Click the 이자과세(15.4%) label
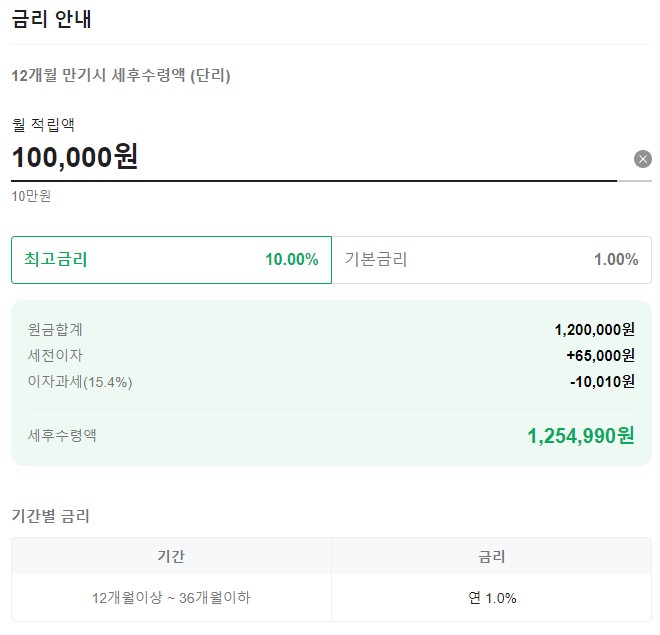660x635 pixels. point(80,382)
